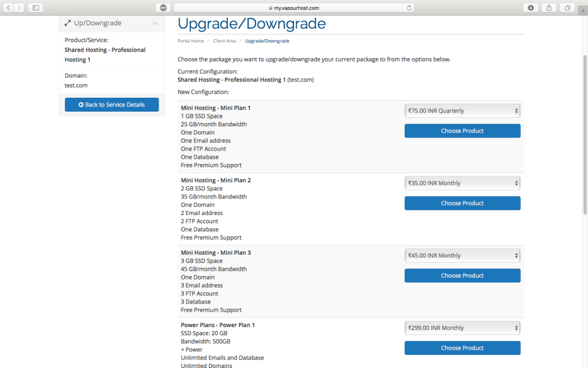This screenshot has height=368, width=588.
Task: Click the 'Upgrade/Downgrade' page heading
Action: coord(252,24)
